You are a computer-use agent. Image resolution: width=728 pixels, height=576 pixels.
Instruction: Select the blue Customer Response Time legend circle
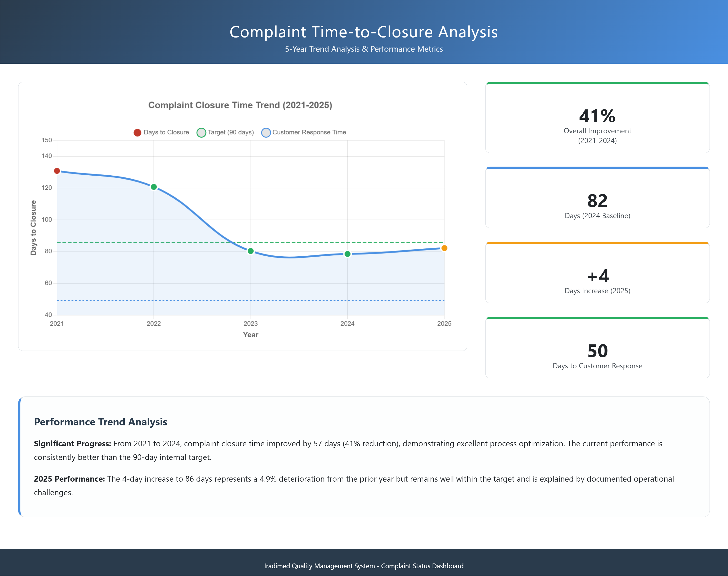[x=266, y=132]
